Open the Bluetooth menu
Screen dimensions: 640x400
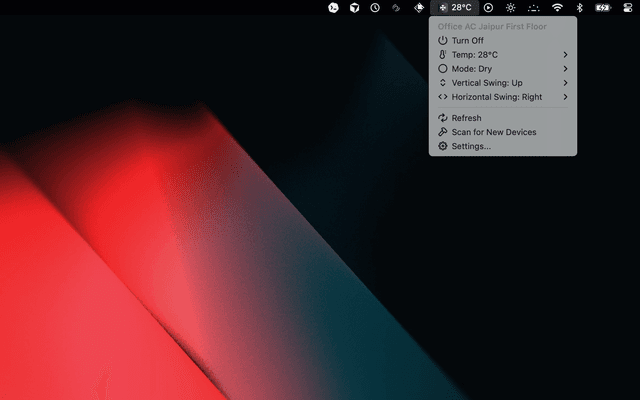[579, 7]
